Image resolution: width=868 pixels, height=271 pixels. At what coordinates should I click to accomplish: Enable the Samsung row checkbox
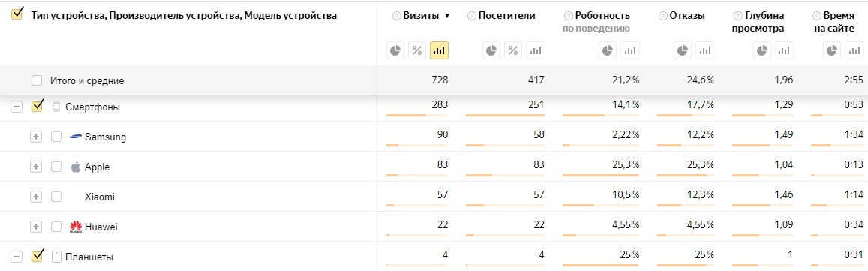pyautogui.click(x=56, y=137)
